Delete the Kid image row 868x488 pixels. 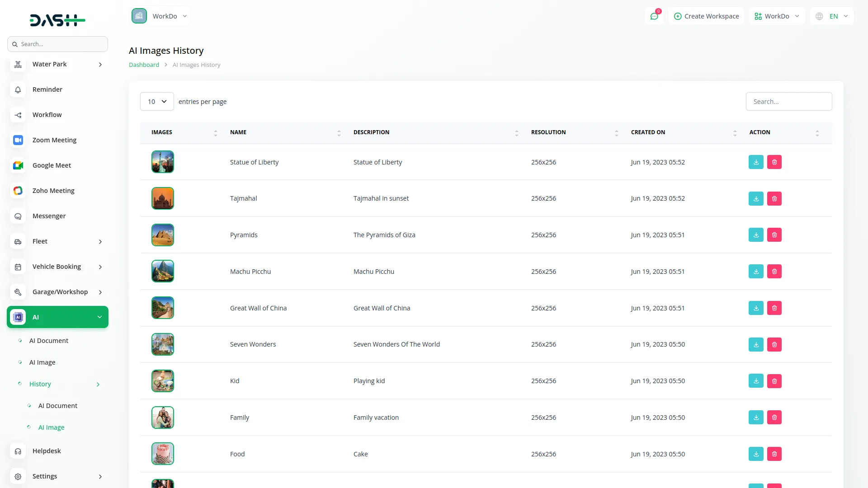774,381
